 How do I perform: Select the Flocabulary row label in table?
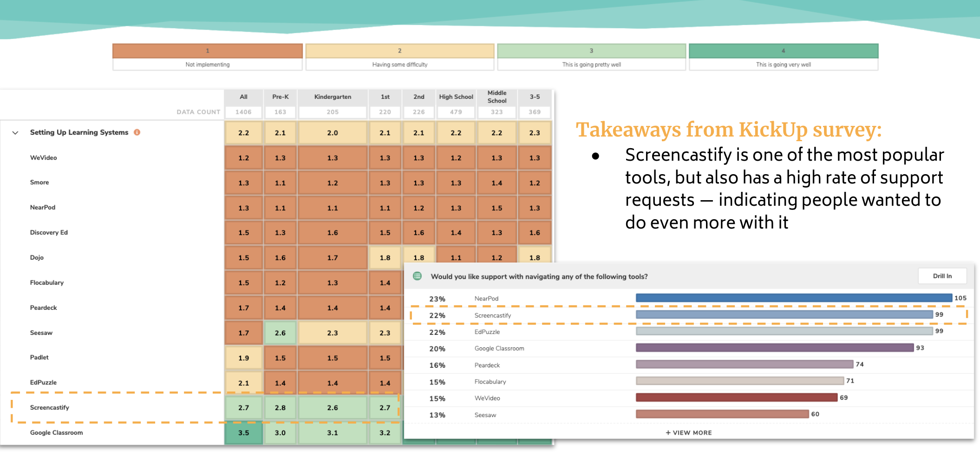tap(47, 283)
